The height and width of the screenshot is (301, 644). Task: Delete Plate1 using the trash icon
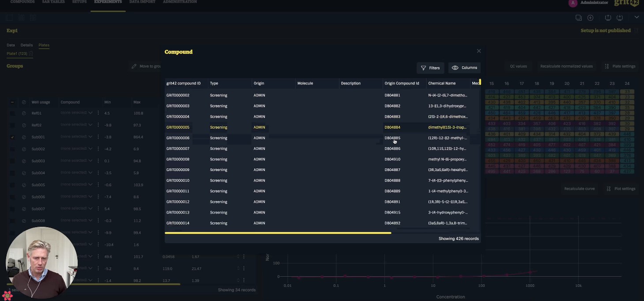31,54
